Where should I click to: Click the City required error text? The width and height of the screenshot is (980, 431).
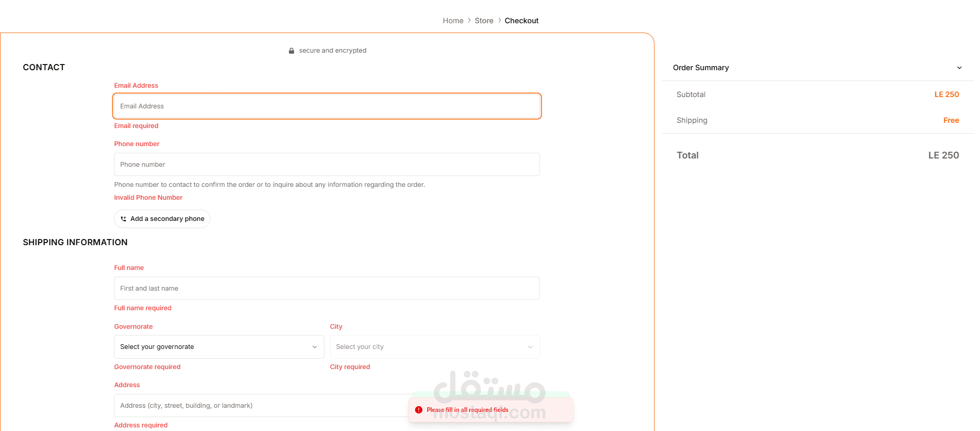(350, 367)
